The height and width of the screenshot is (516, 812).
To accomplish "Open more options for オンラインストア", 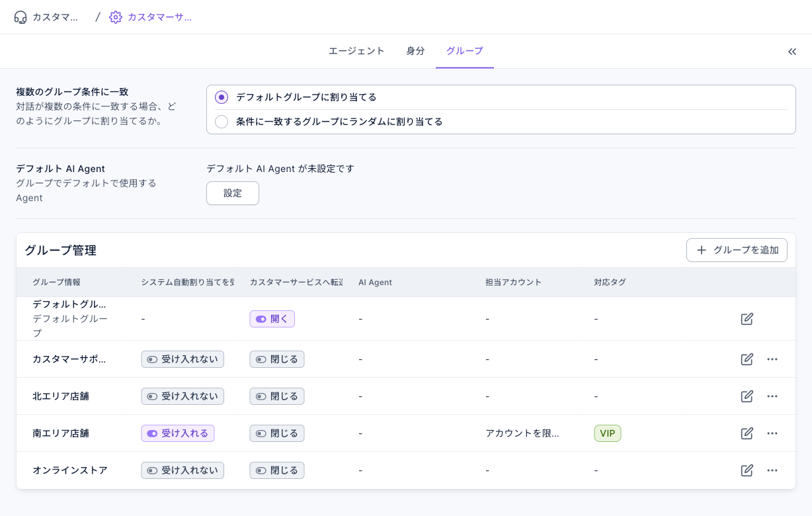I will [772, 470].
